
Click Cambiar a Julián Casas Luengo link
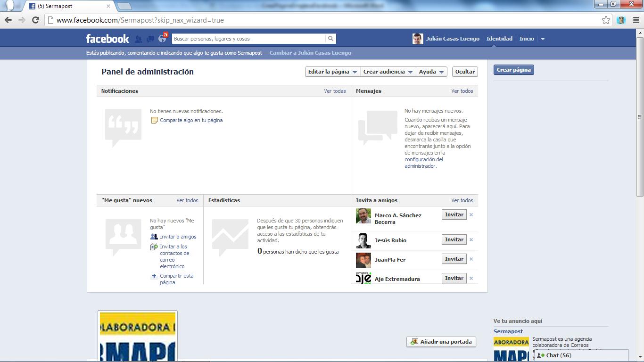310,53
